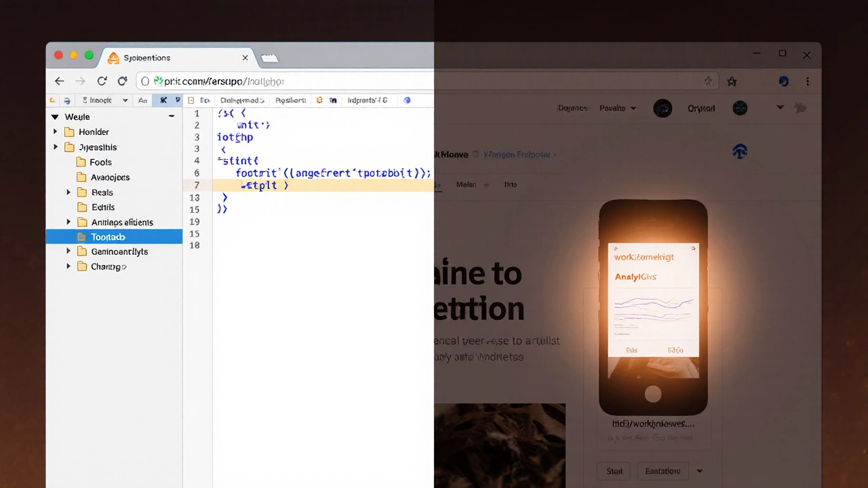
Task: Open the dropdown beside the Eqattatione button
Action: pyautogui.click(x=699, y=470)
